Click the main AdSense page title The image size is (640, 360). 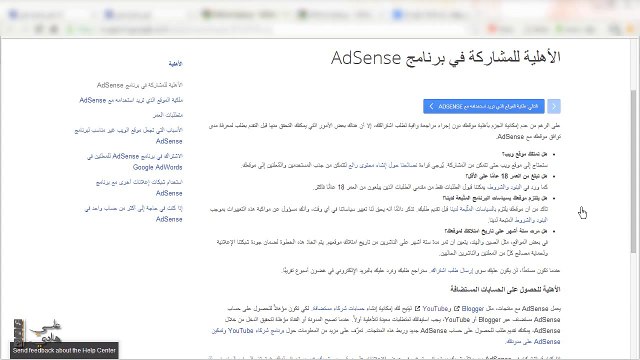tap(446, 58)
